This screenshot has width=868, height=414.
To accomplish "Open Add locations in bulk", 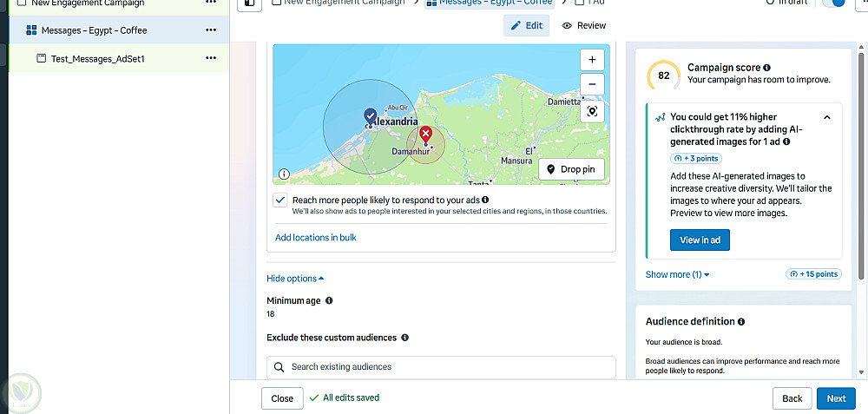I will (x=316, y=238).
